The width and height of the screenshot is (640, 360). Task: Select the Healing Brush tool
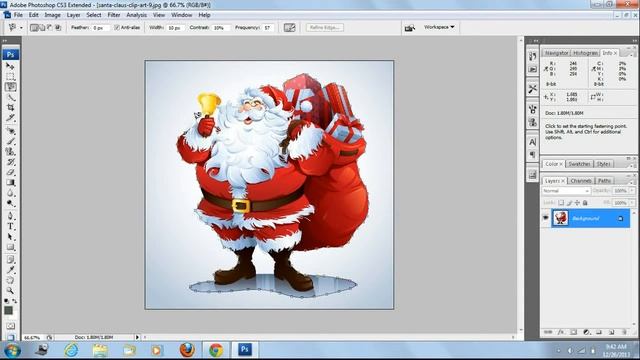10,131
